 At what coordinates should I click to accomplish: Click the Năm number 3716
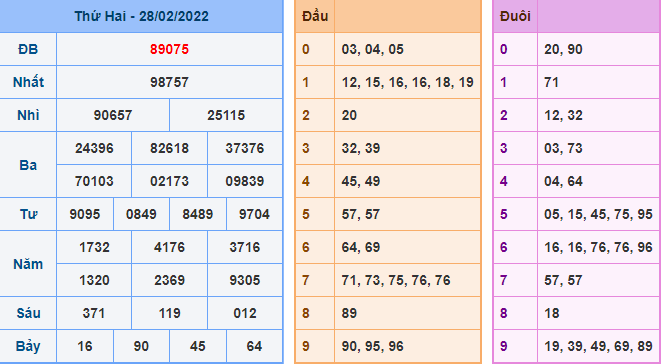pyautogui.click(x=245, y=247)
